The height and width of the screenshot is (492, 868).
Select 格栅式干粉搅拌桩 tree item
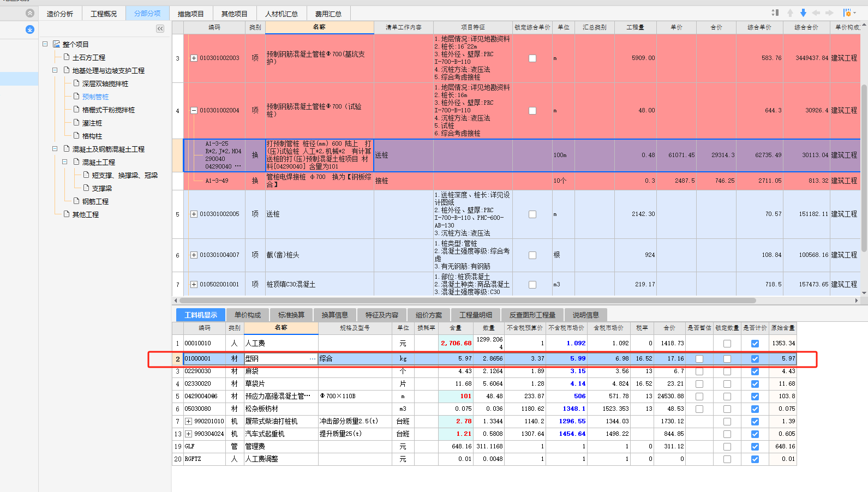click(x=109, y=110)
